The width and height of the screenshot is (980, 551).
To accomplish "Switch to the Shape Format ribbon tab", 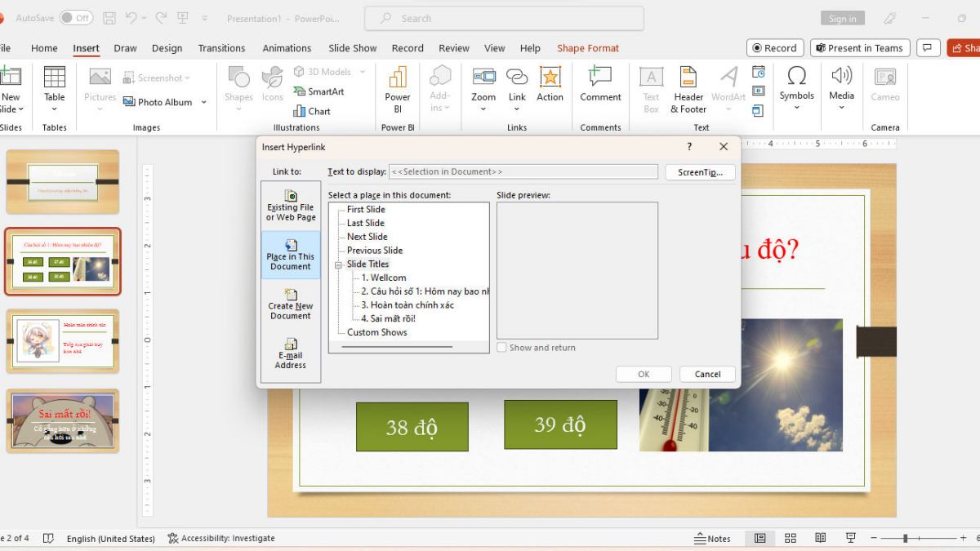I will 587,47.
